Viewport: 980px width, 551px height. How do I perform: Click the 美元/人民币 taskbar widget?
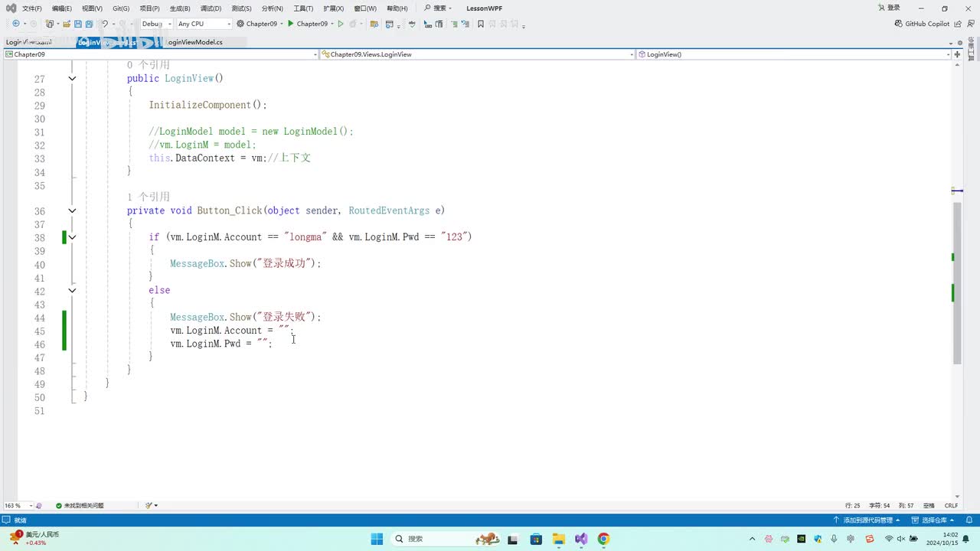35,538
